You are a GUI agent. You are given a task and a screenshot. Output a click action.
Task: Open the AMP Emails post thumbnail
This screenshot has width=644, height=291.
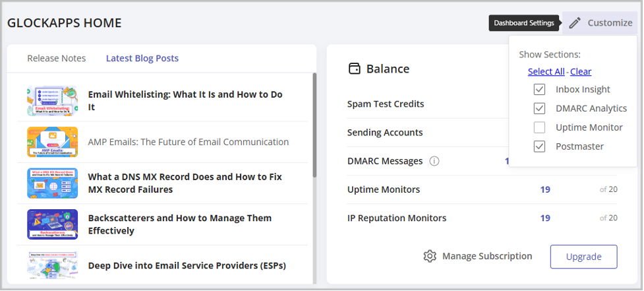pos(52,142)
